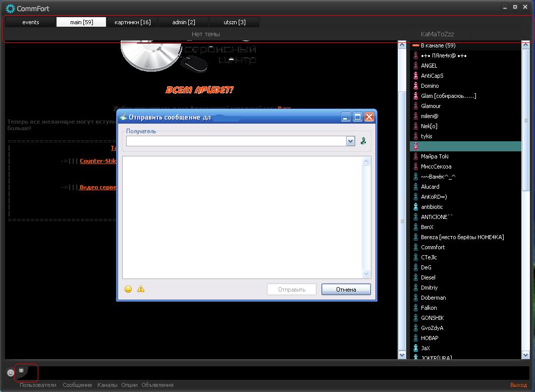Click the user picker icon beside recipient field

tap(363, 141)
